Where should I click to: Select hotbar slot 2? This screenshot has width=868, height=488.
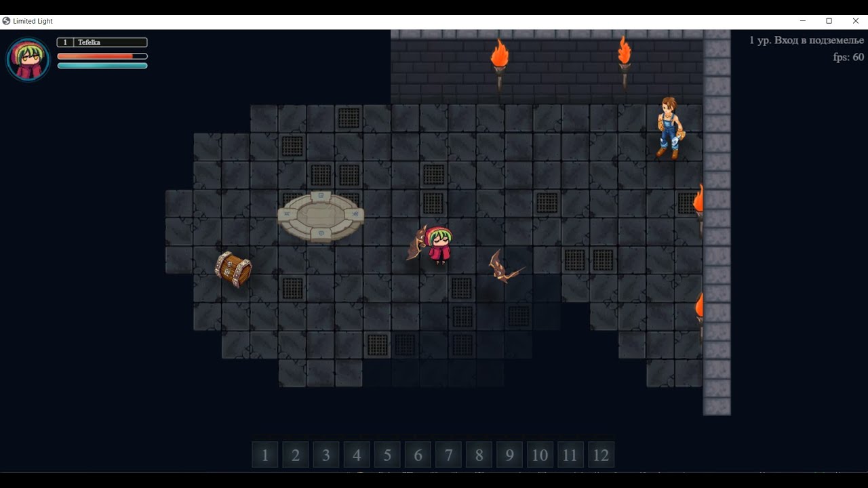(x=296, y=455)
